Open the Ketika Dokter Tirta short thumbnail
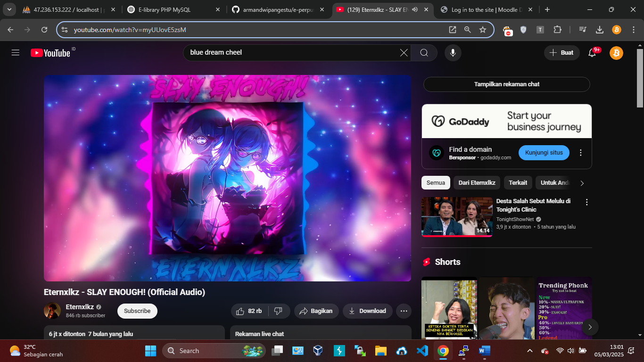Viewport: 644px width, 362px height. pyautogui.click(x=449, y=308)
